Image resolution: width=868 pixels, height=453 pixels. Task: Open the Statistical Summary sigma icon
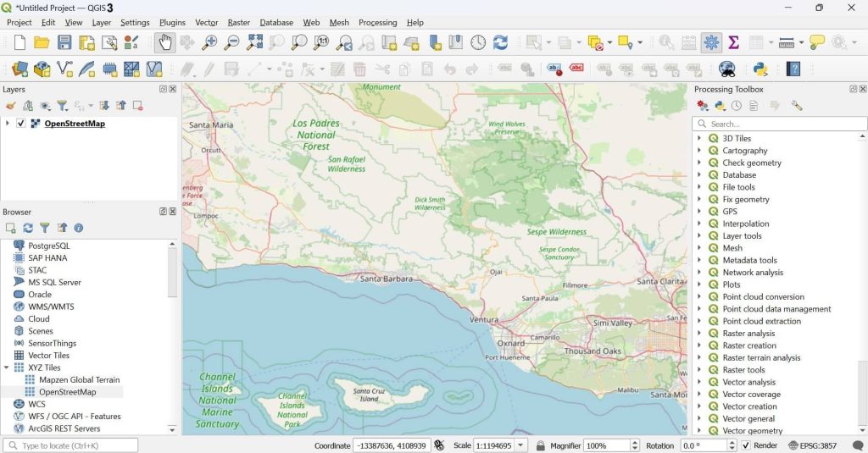coord(734,42)
